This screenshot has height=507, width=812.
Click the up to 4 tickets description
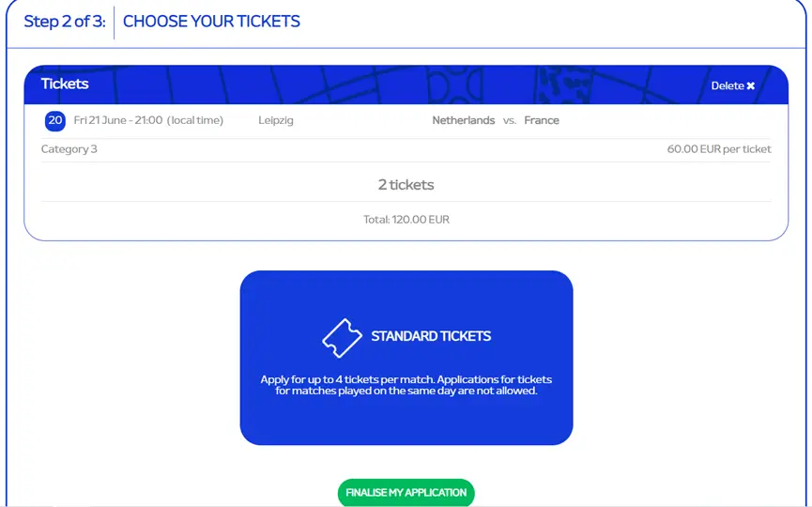tap(406, 385)
